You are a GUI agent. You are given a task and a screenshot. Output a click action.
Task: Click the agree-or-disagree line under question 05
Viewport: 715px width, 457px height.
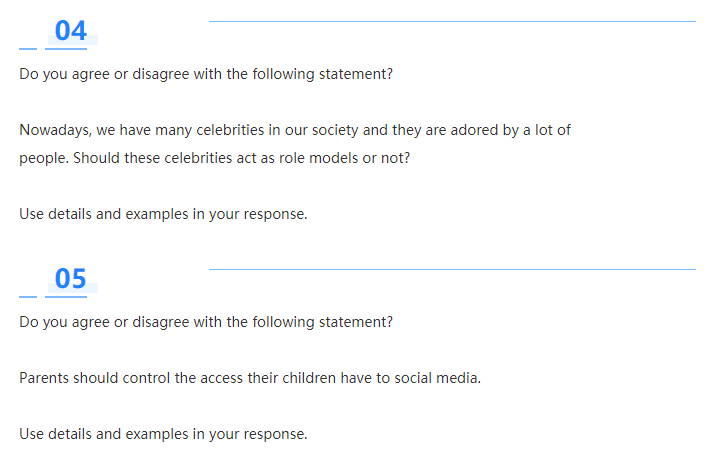click(x=206, y=322)
